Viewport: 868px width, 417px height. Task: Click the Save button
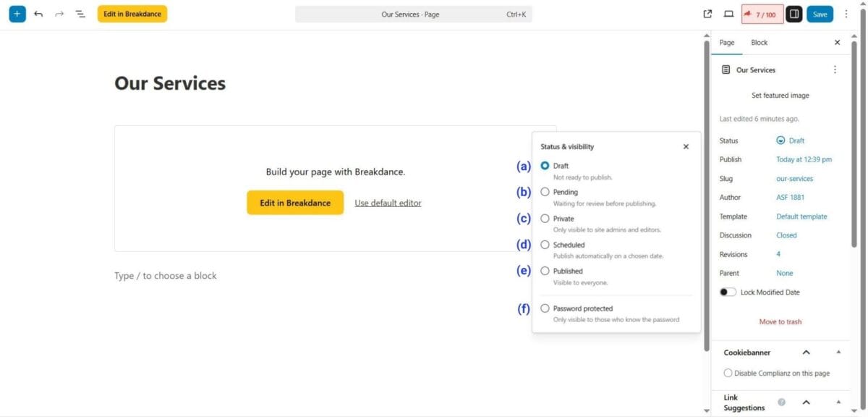pyautogui.click(x=820, y=14)
